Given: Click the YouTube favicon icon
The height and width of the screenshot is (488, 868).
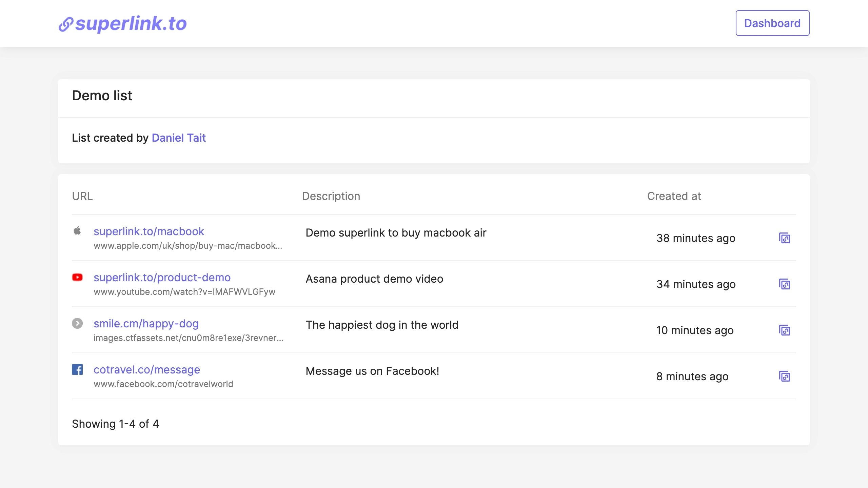Looking at the screenshot, I should tap(77, 277).
